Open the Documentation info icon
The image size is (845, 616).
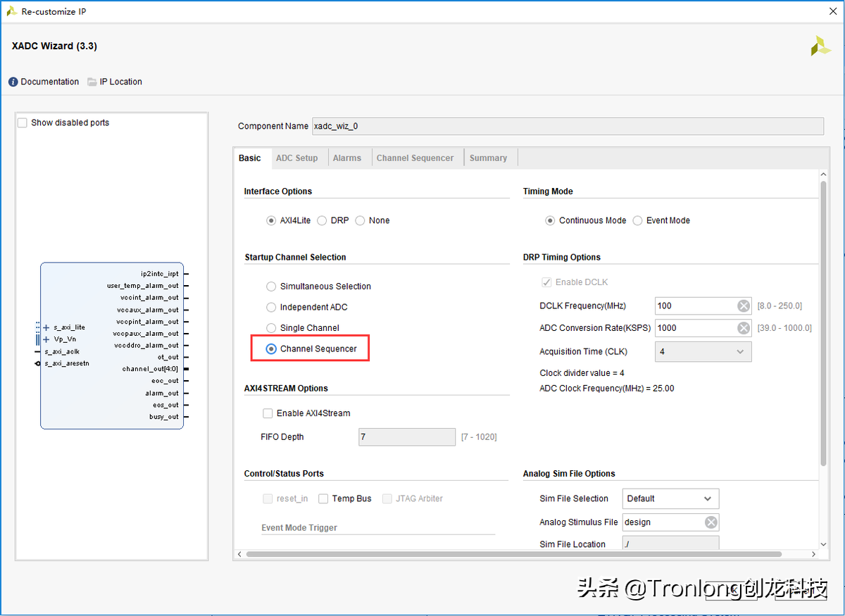click(x=13, y=81)
